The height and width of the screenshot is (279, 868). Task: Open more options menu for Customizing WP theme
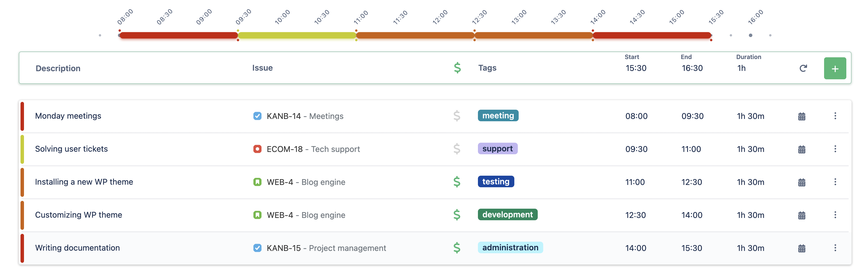click(x=835, y=215)
